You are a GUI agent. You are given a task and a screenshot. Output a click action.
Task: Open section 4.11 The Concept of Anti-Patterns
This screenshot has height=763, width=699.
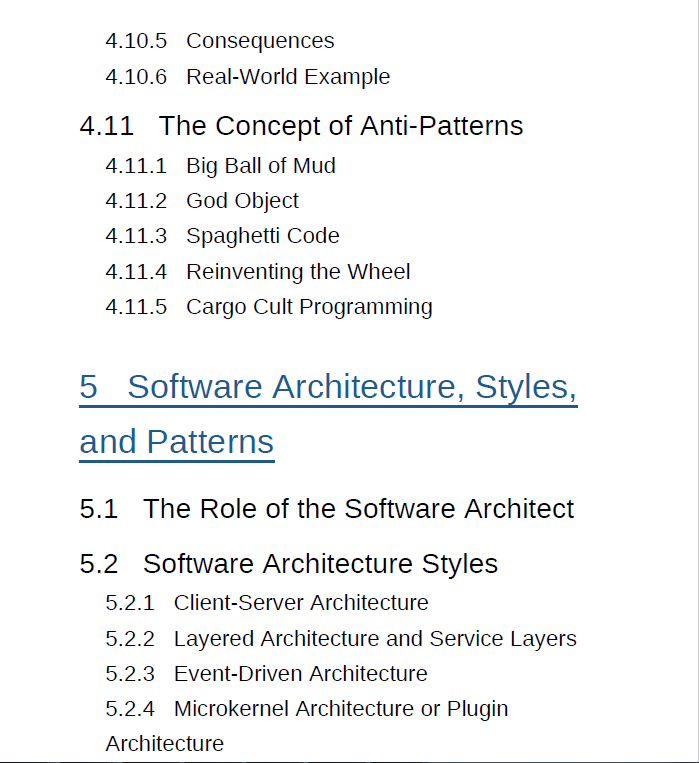coord(340,126)
